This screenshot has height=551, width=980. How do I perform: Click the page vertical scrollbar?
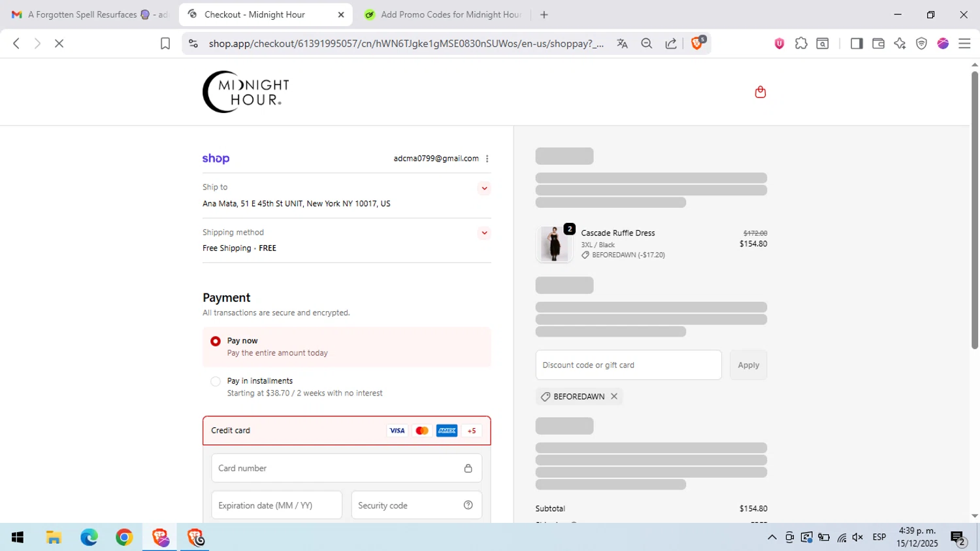pos(974,209)
